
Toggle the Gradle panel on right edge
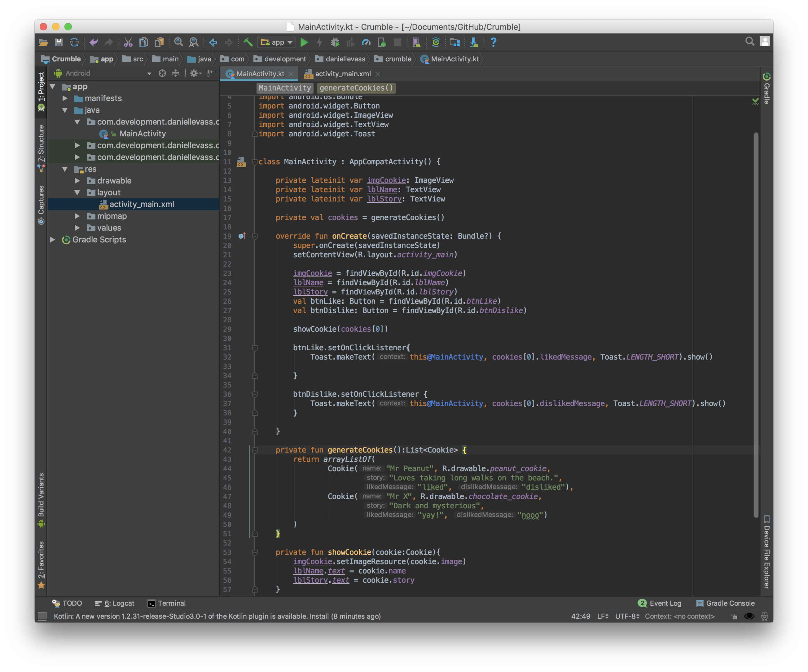[766, 89]
